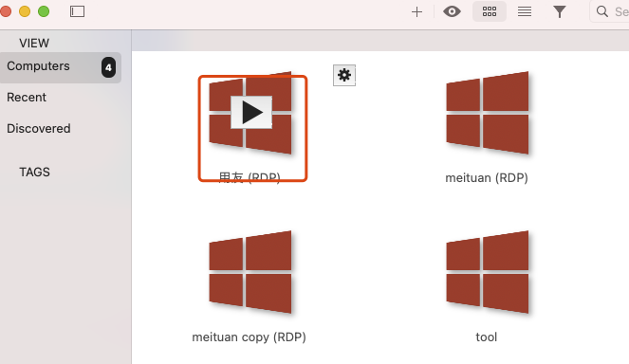Open Discovered in the sidebar
The width and height of the screenshot is (629, 364).
coord(39,129)
